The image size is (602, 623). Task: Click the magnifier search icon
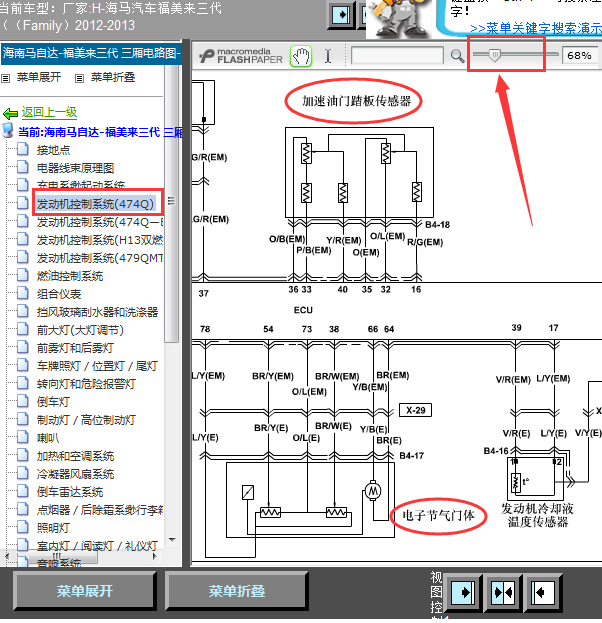(x=457, y=56)
